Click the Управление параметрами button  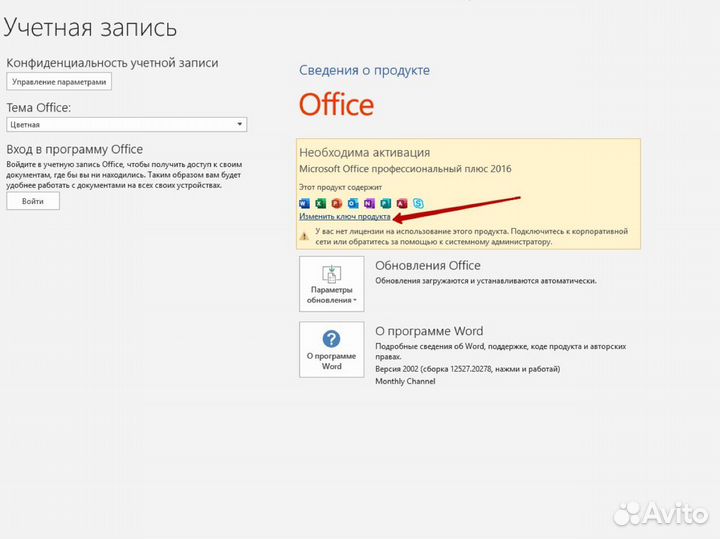(x=59, y=82)
